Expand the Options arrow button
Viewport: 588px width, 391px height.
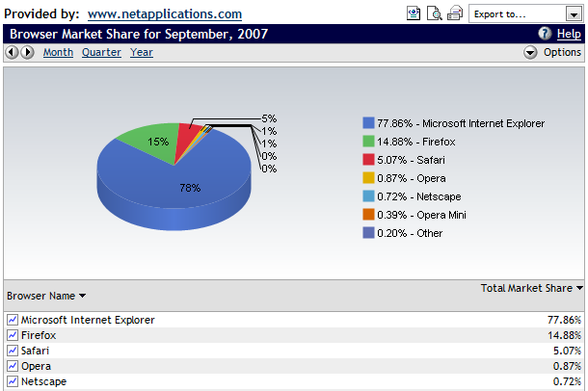(x=530, y=52)
